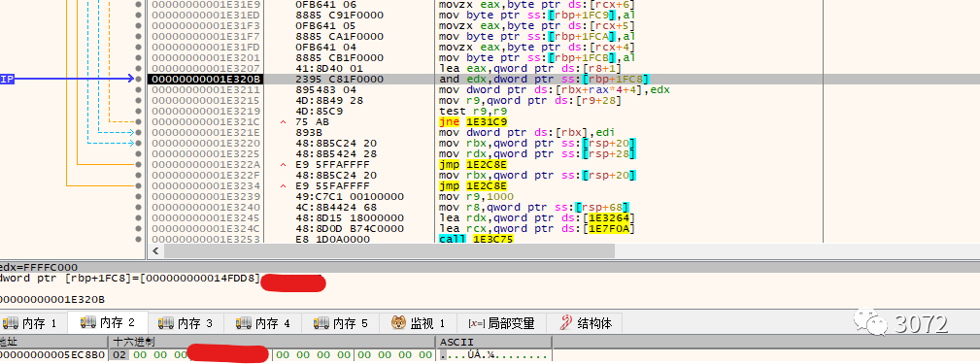The image size is (980, 364).
Task: Toggle breakpoint dot beside the call 1E3C75 line
Action: pyautogui.click(x=138, y=239)
